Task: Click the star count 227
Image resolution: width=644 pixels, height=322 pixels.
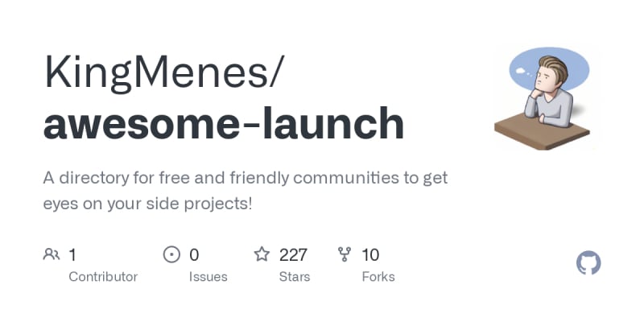Action: (293, 255)
